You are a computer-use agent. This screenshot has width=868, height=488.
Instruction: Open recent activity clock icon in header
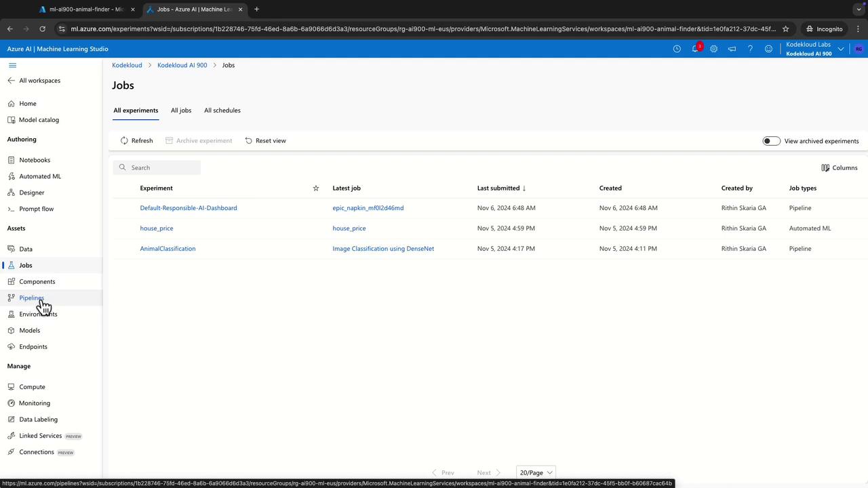pyautogui.click(x=677, y=49)
